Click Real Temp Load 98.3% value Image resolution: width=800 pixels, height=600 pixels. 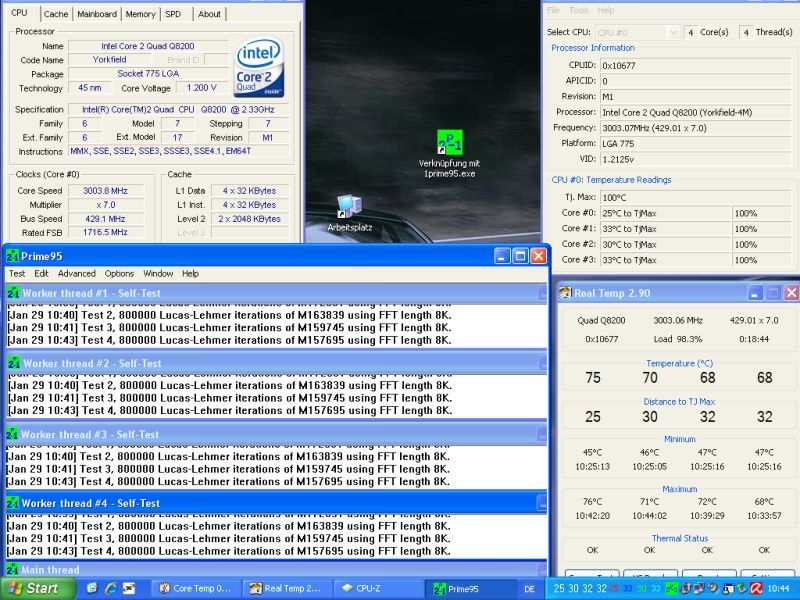(678, 339)
